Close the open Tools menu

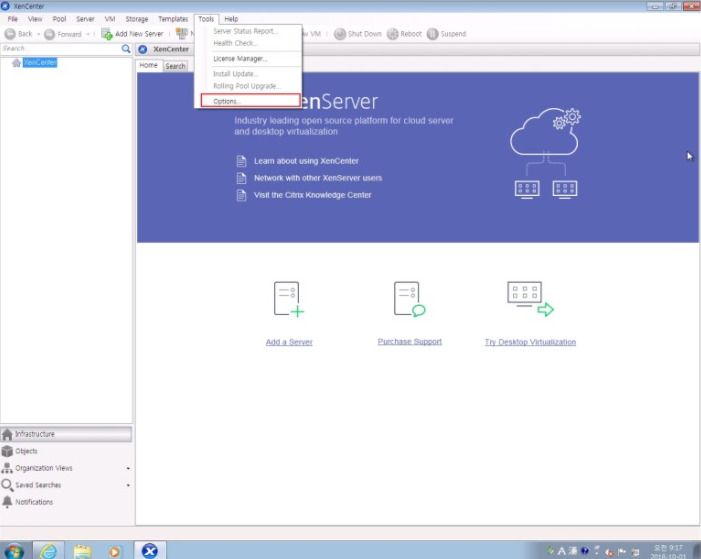click(206, 19)
